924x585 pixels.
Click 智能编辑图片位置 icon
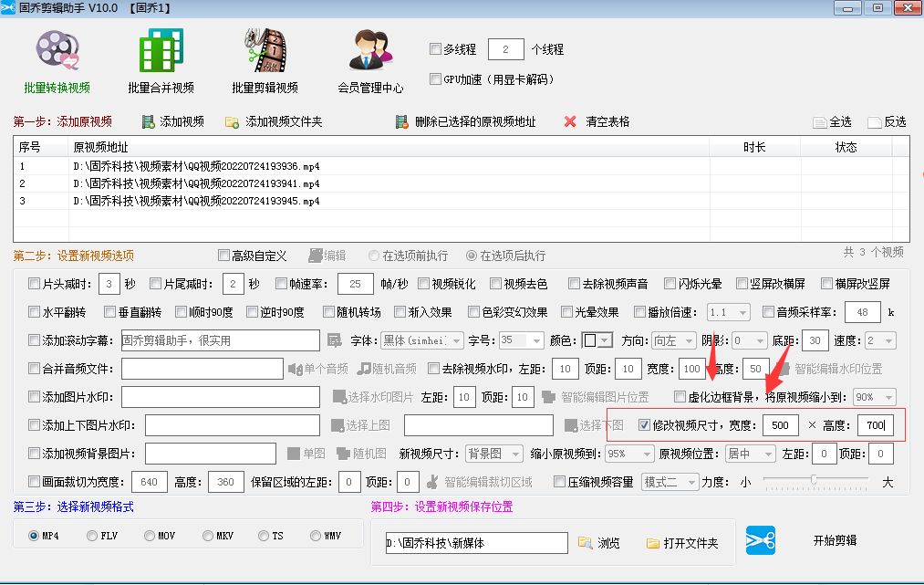click(548, 397)
